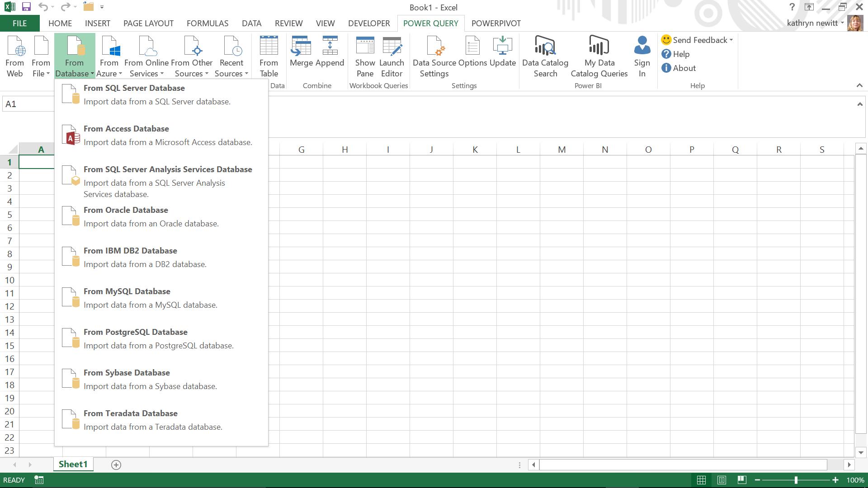
Task: Switch to the PAGE LAYOUT tab
Action: click(148, 23)
